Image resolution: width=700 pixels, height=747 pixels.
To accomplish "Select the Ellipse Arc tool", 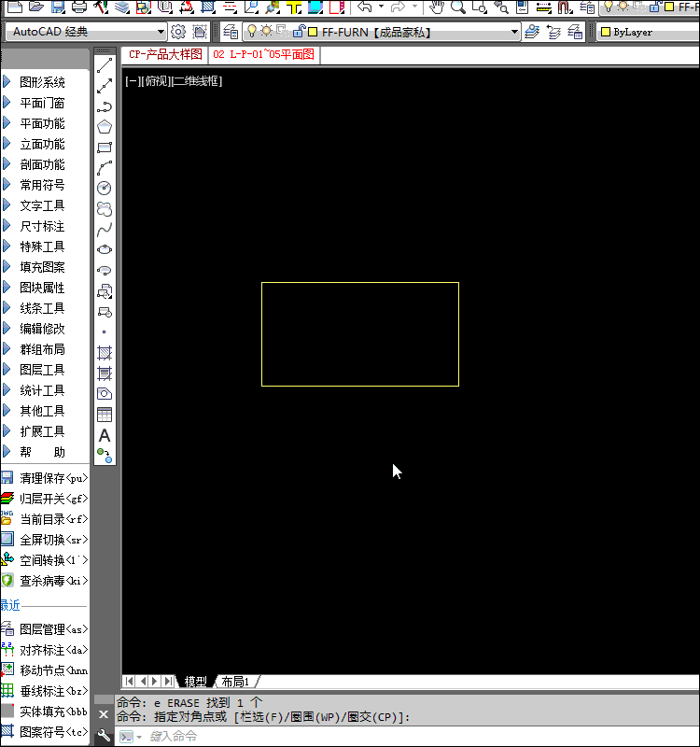I will pyautogui.click(x=105, y=271).
